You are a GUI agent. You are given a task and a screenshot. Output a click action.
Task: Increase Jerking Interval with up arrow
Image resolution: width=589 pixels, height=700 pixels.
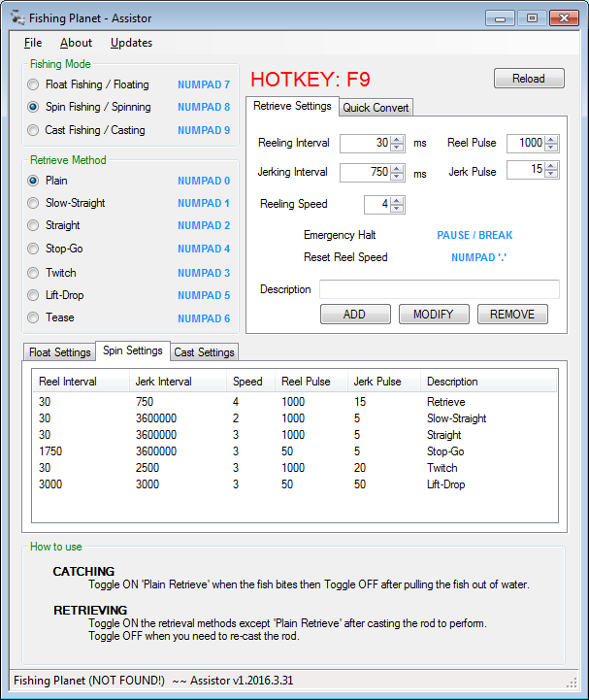point(397,169)
